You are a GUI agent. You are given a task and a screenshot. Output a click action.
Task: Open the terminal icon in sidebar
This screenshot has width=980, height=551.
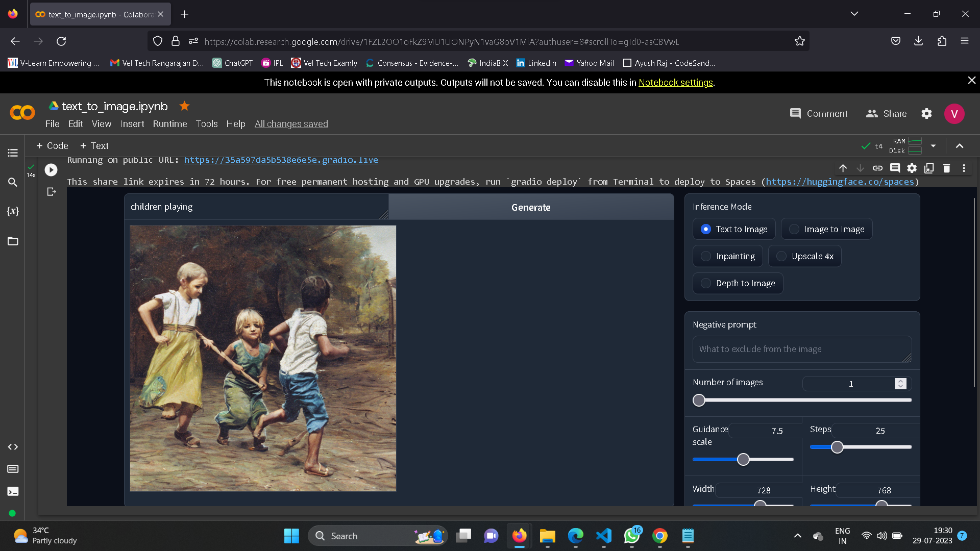(x=13, y=491)
